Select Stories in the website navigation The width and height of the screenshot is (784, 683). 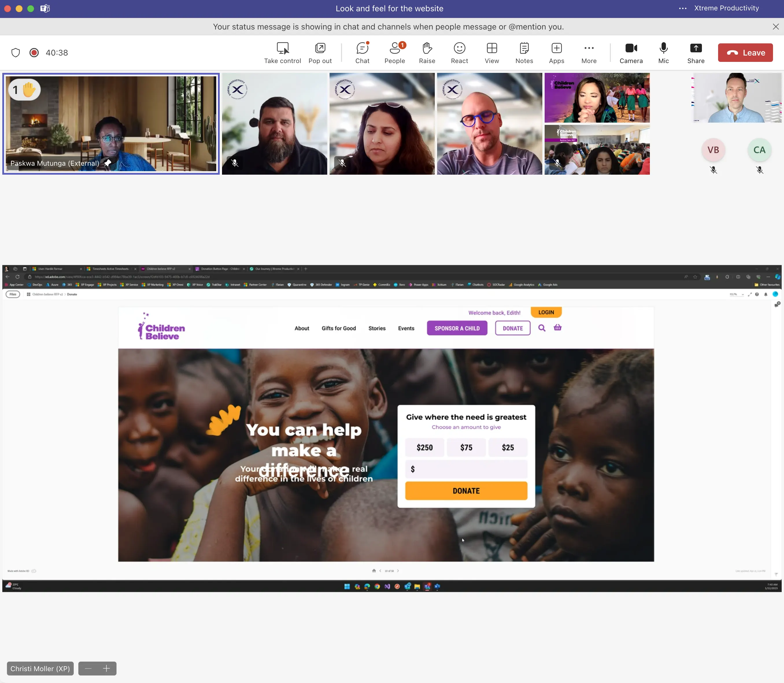click(377, 328)
